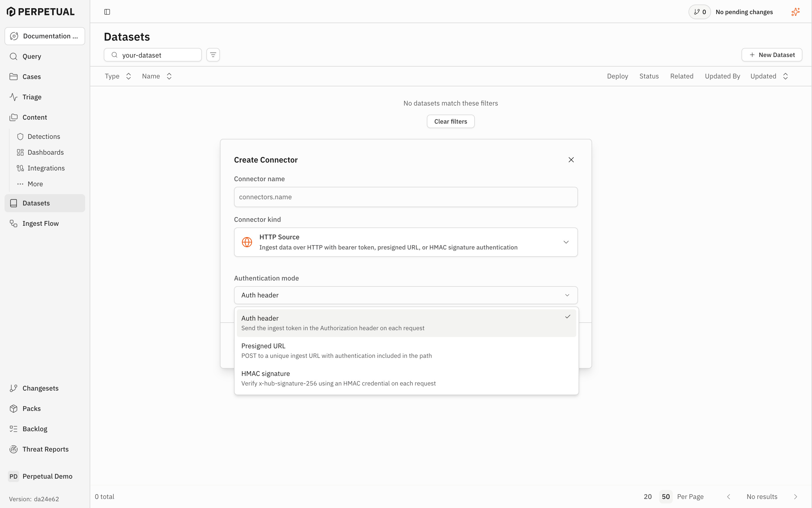Open Backlog page

point(45,429)
